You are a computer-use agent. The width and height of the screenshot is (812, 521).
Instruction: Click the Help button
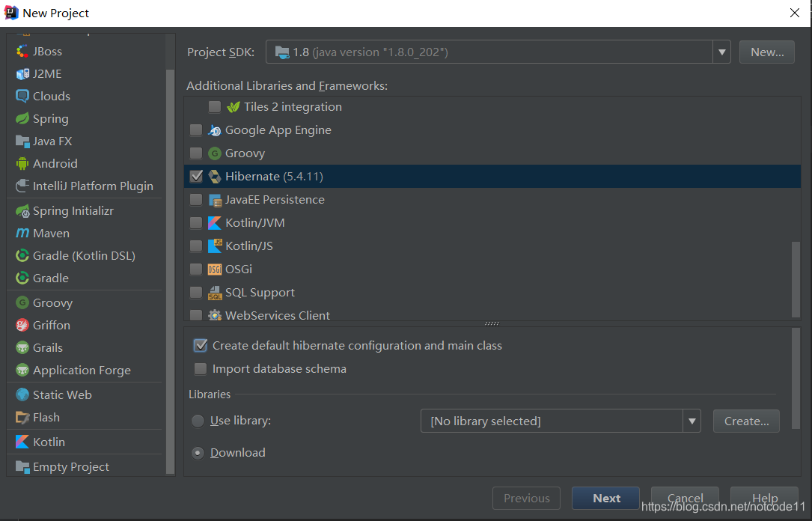[764, 499]
